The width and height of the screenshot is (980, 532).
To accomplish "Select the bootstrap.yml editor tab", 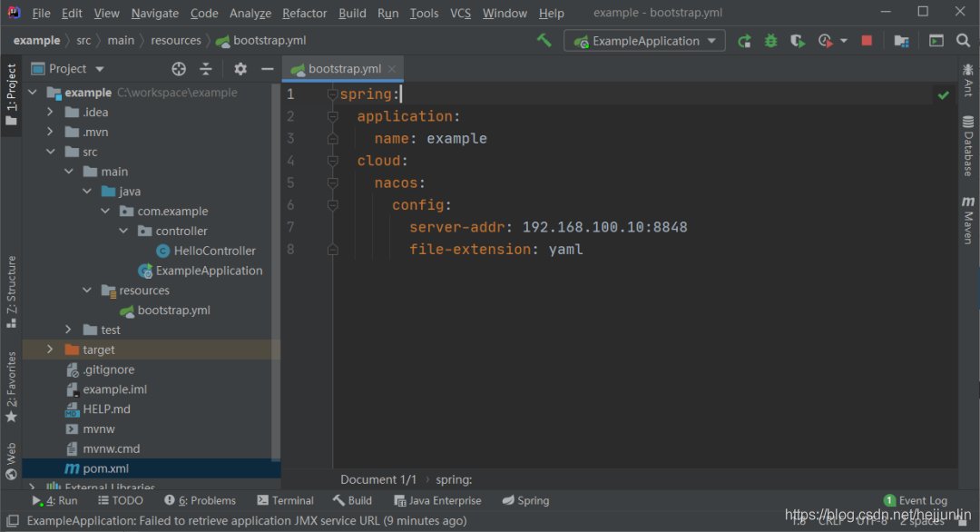I will 341,69.
